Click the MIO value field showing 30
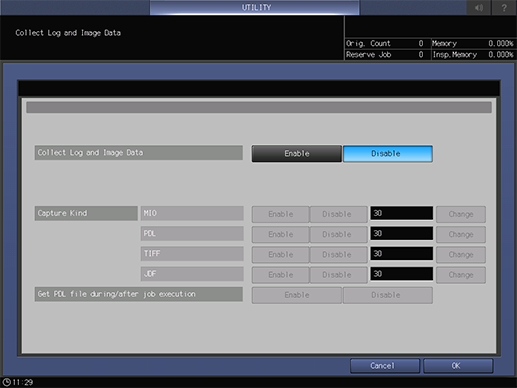The width and height of the screenshot is (517, 388). (x=402, y=213)
